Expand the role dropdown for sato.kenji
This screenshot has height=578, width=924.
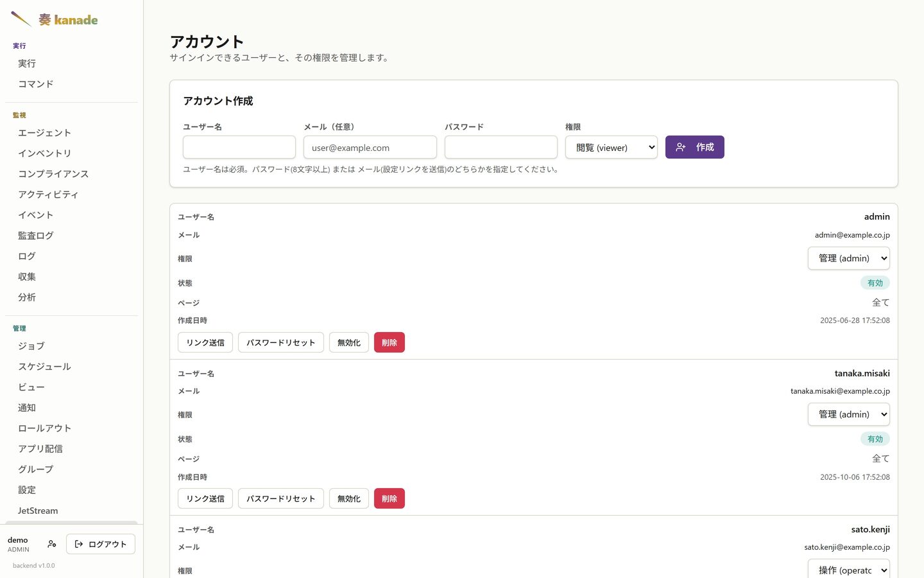[x=848, y=570]
